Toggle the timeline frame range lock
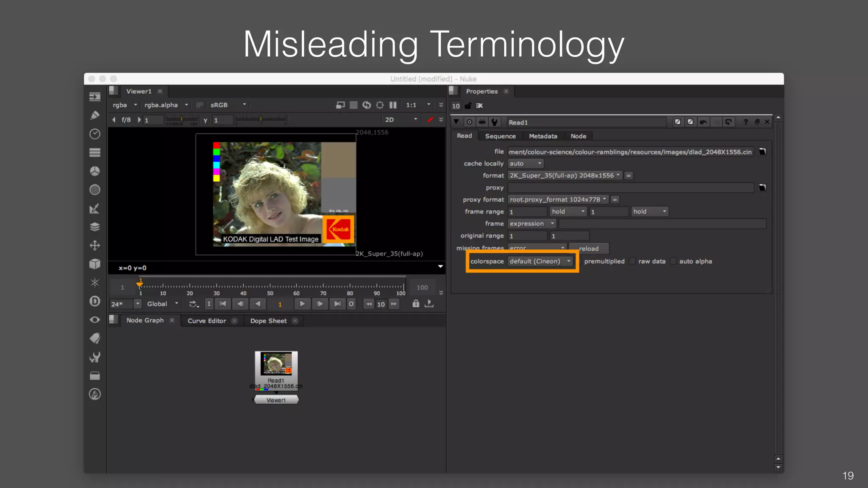The width and height of the screenshot is (868, 488). [x=416, y=304]
